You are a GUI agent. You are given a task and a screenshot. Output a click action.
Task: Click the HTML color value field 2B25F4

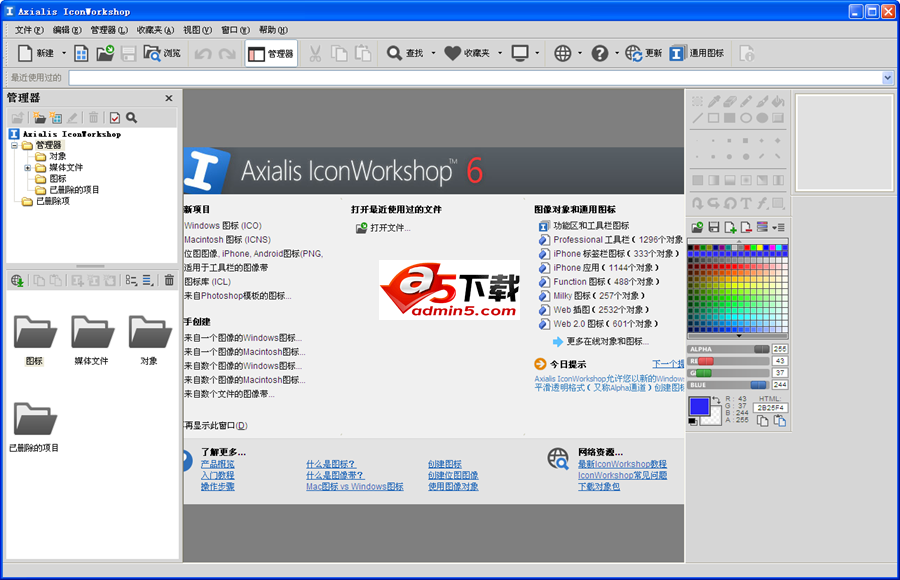point(770,408)
